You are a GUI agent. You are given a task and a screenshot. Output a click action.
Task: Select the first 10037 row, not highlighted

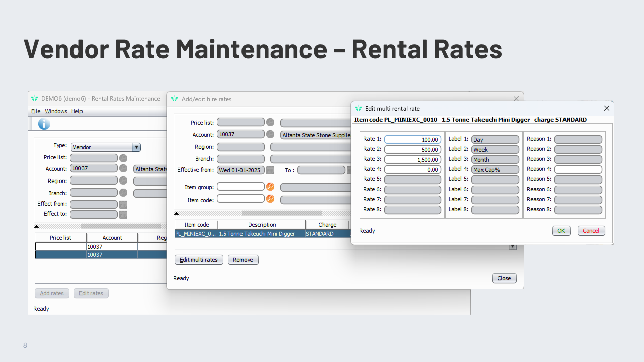point(101,247)
